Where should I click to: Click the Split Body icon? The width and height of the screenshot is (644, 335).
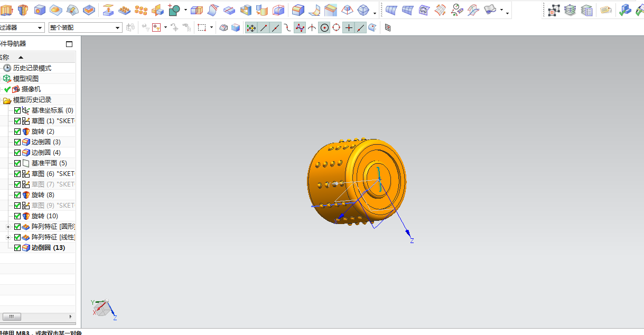[229, 10]
